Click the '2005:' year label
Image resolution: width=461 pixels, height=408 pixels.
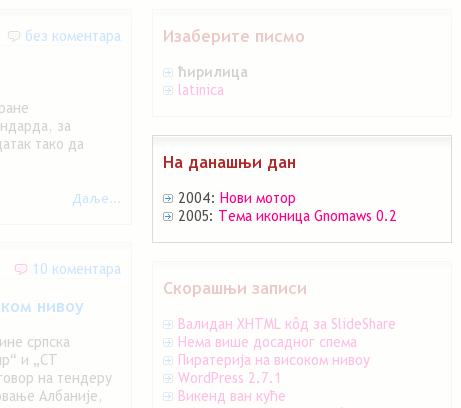pyautogui.click(x=196, y=216)
